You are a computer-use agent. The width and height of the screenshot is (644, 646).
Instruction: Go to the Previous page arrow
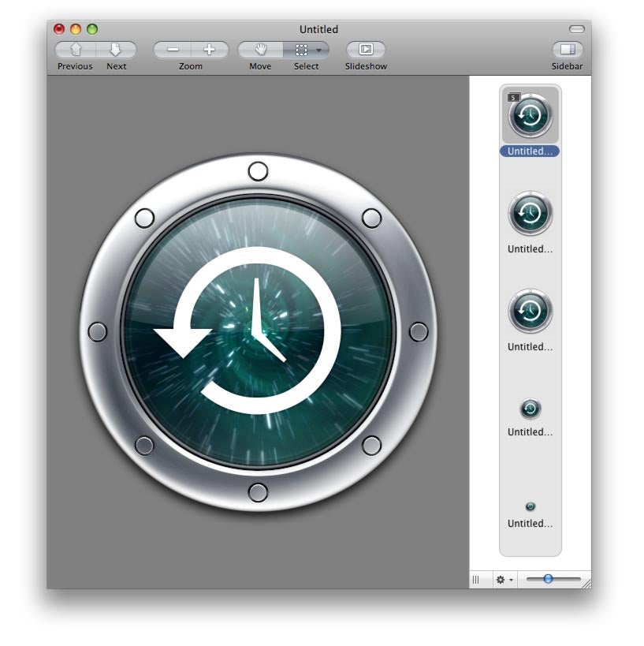(x=76, y=50)
